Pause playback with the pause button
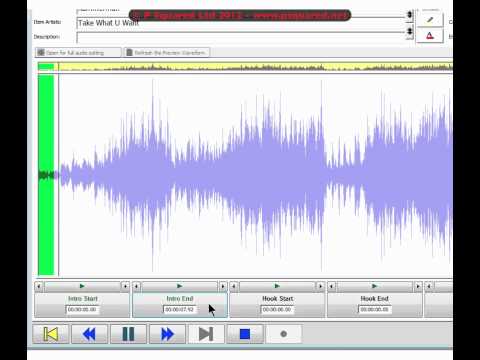480x360 pixels. click(x=128, y=334)
